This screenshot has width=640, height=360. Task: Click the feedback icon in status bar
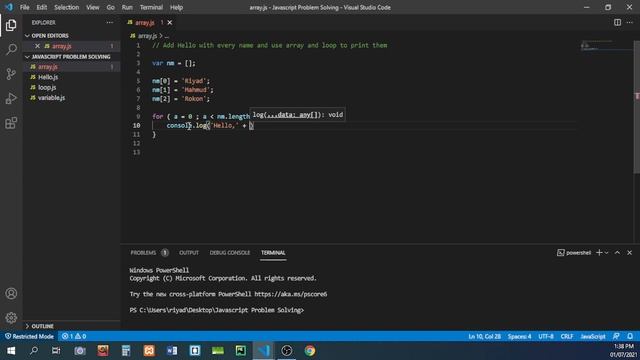click(x=616, y=336)
